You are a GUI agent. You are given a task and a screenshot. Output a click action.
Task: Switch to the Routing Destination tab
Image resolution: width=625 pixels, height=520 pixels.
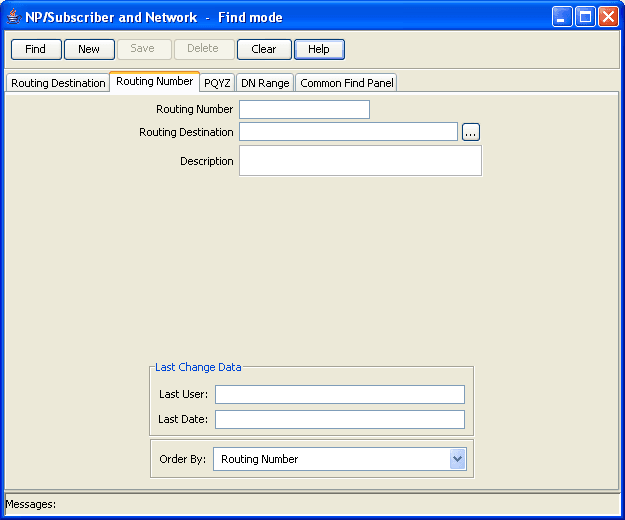point(58,83)
